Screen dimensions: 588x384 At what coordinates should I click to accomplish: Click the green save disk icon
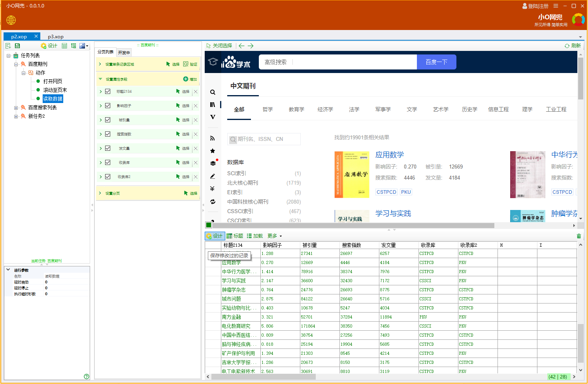coord(17,46)
